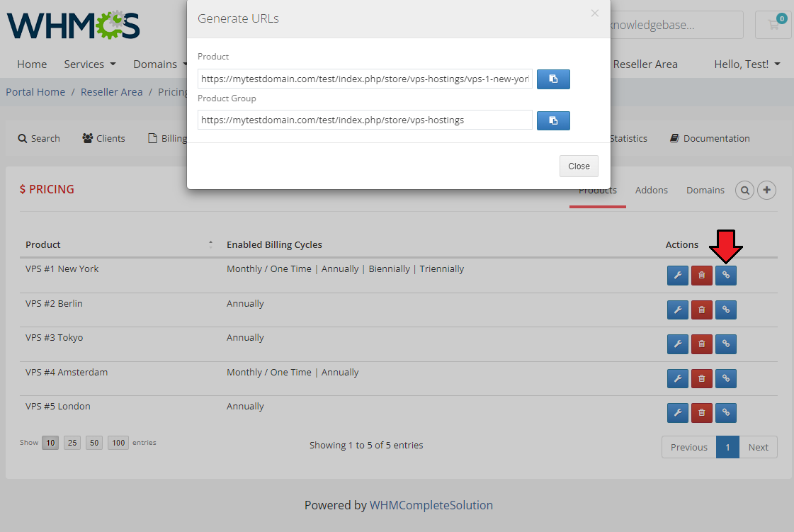Expand the Hello, Test! account dropdown

point(747,64)
